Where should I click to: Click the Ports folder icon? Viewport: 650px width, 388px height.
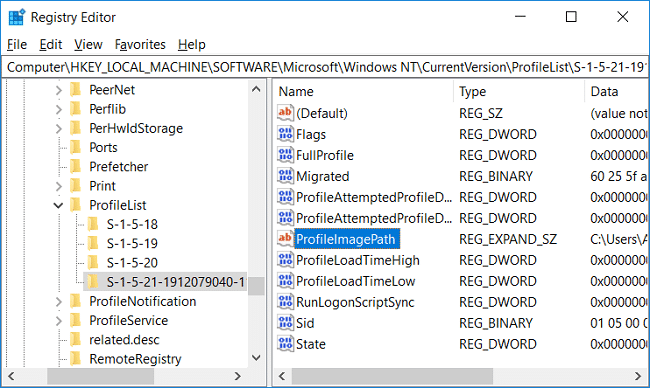click(x=75, y=147)
